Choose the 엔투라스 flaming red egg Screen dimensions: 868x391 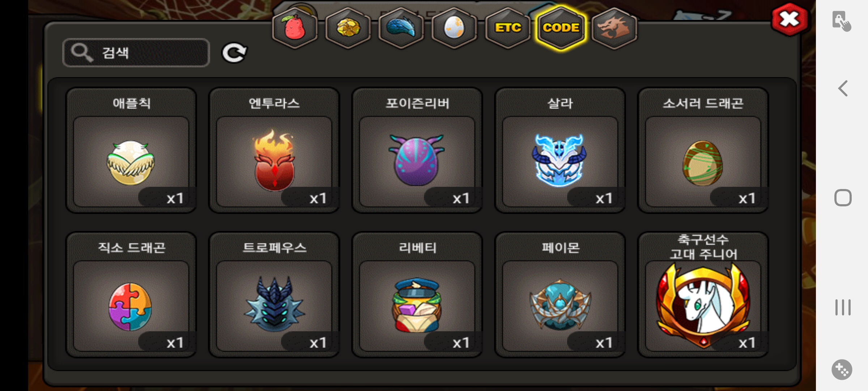(x=274, y=150)
